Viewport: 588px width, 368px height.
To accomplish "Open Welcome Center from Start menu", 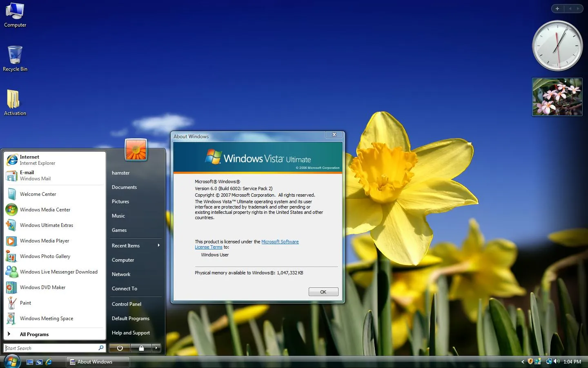I will [x=55, y=194].
